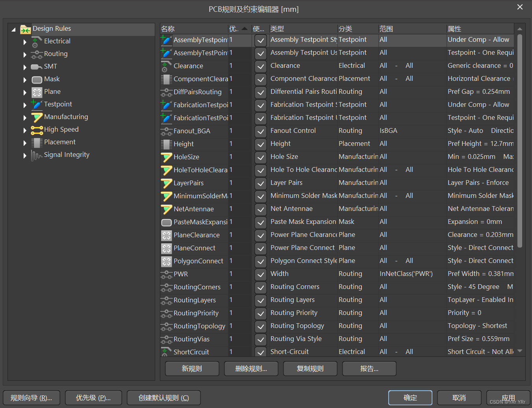This screenshot has width=532, height=408.
Task: Click the Plane category icon in tree
Action: point(37,92)
